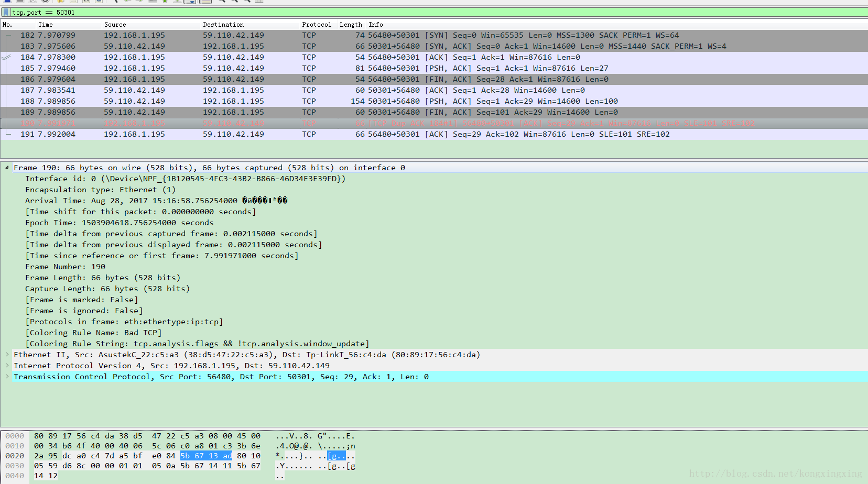The height and width of the screenshot is (484, 868).
Task: Select packet 184 ACK row
Action: (434, 57)
